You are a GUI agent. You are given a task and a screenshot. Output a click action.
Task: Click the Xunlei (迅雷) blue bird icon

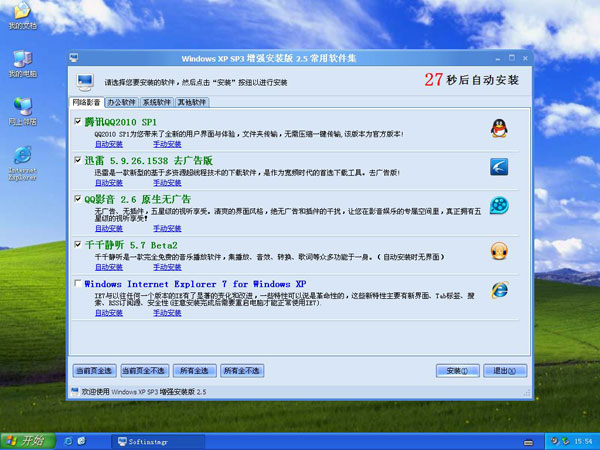pyautogui.click(x=499, y=167)
